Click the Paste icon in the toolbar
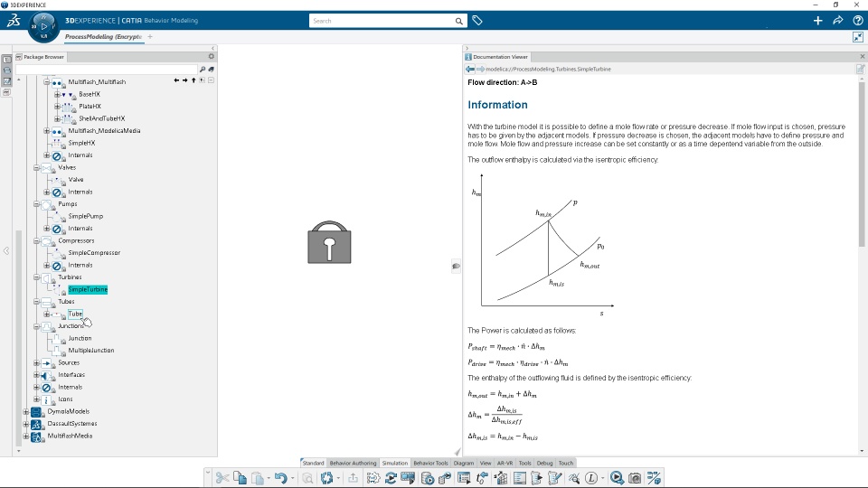This screenshot has width=868, height=488. coord(258,477)
